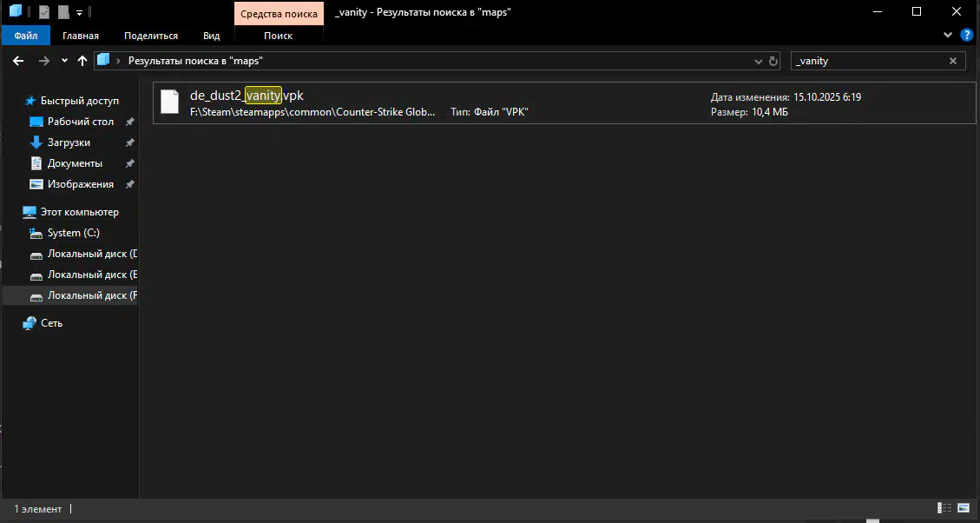The image size is (980, 523).
Task: Click inside the _vanity search box
Action: point(868,61)
